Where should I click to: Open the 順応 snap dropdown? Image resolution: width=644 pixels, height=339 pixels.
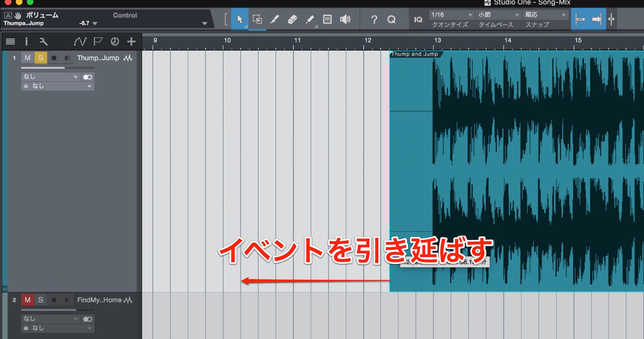click(546, 15)
